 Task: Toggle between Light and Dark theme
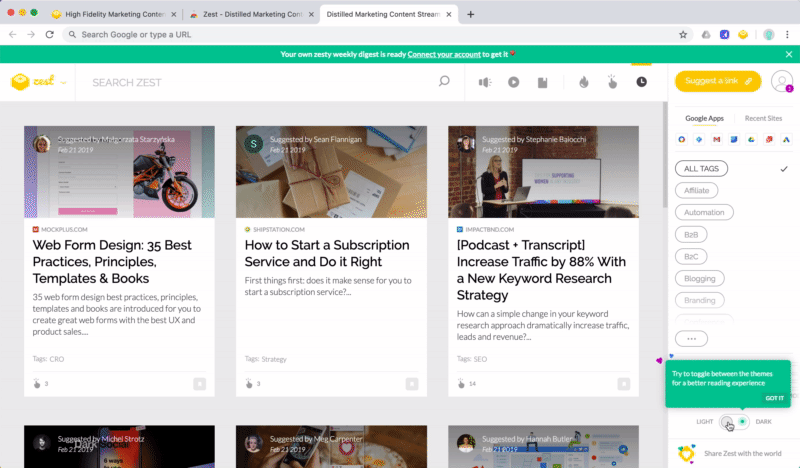tap(734, 422)
